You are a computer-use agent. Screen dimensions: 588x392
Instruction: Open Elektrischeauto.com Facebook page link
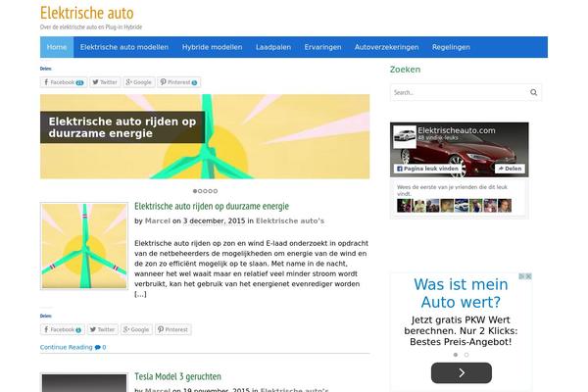[457, 130]
